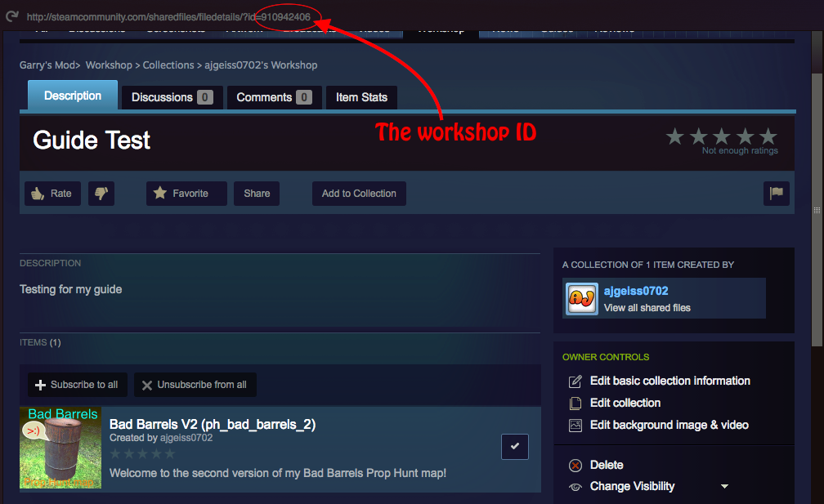
Task: Click Edit basic collection information
Action: [x=670, y=381]
